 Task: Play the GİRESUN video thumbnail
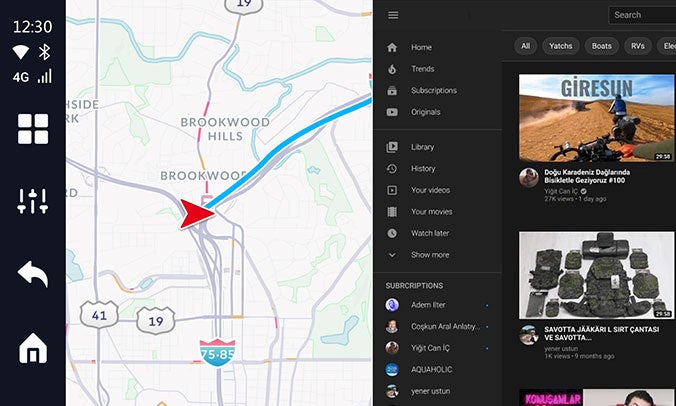pyautogui.click(x=596, y=118)
